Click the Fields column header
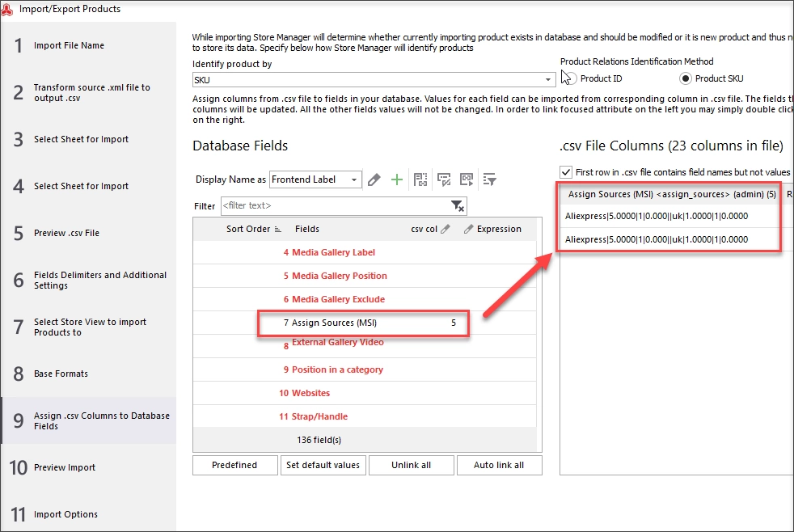The image size is (794, 532). (307, 229)
